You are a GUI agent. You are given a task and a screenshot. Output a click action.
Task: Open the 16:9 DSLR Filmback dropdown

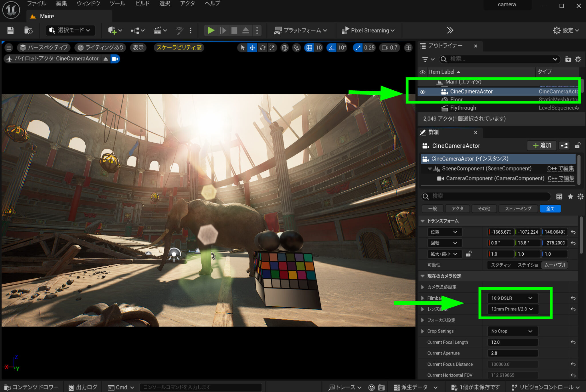tap(512, 298)
